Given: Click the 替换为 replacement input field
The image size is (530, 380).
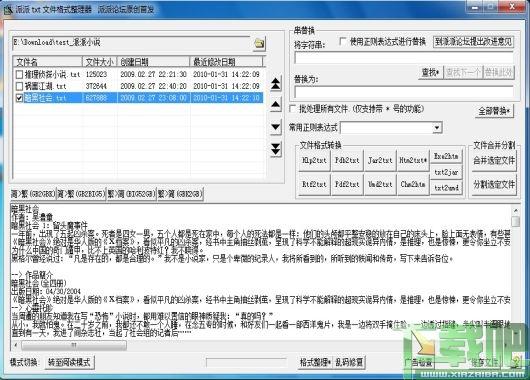Looking at the screenshot, I should pyautogui.click(x=404, y=91).
